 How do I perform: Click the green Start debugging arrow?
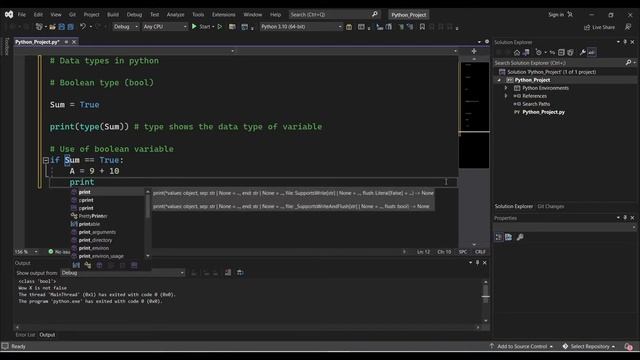point(194,27)
